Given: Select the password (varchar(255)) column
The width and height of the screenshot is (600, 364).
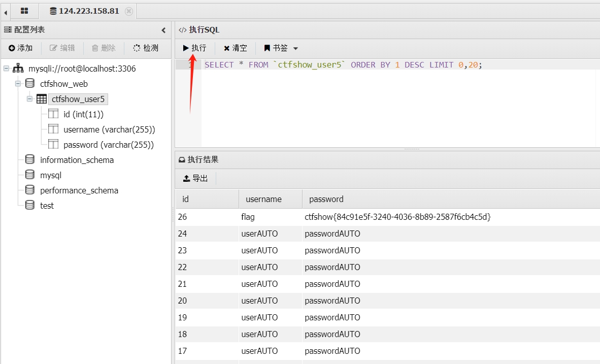Looking at the screenshot, I should pos(109,145).
